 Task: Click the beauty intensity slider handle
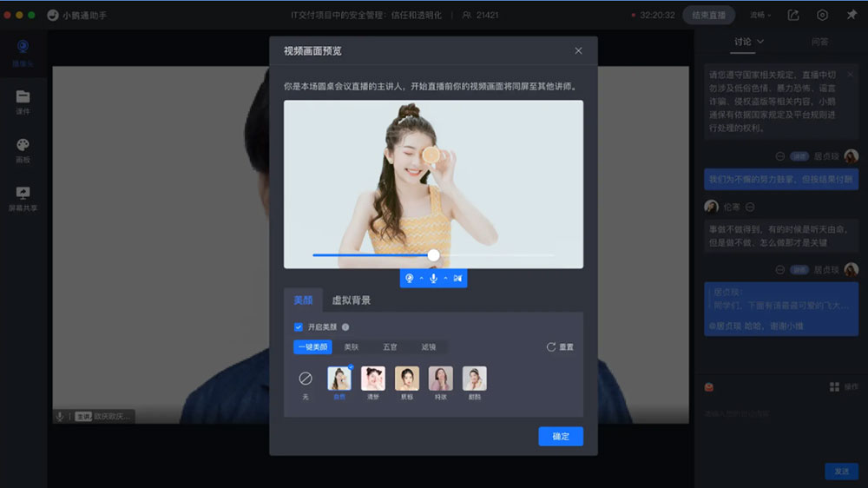(x=433, y=255)
